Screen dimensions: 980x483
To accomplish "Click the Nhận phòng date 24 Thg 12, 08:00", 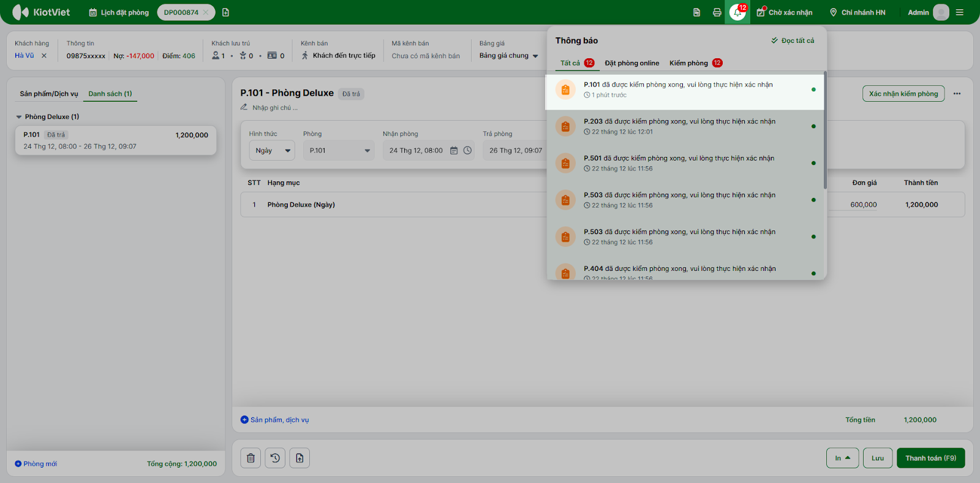I will (416, 150).
